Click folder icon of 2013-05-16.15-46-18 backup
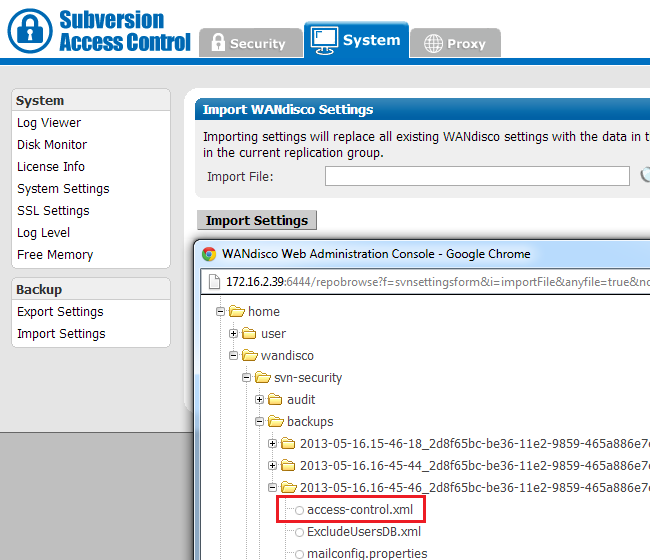The image size is (650, 560). coord(288,443)
